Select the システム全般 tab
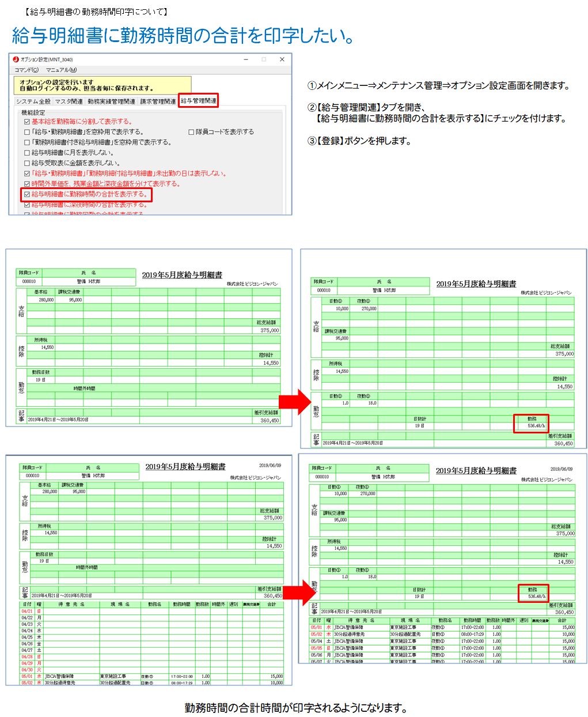 coord(33,101)
